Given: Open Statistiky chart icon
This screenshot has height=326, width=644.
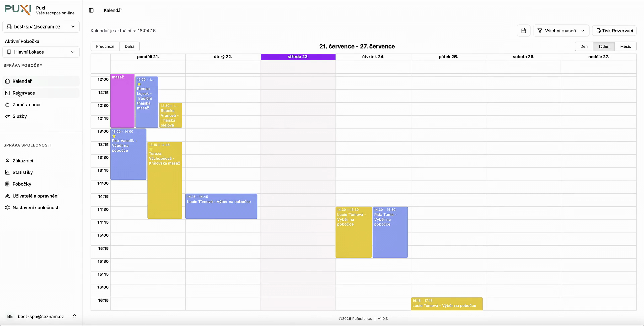Looking at the screenshot, I should click(x=7, y=172).
